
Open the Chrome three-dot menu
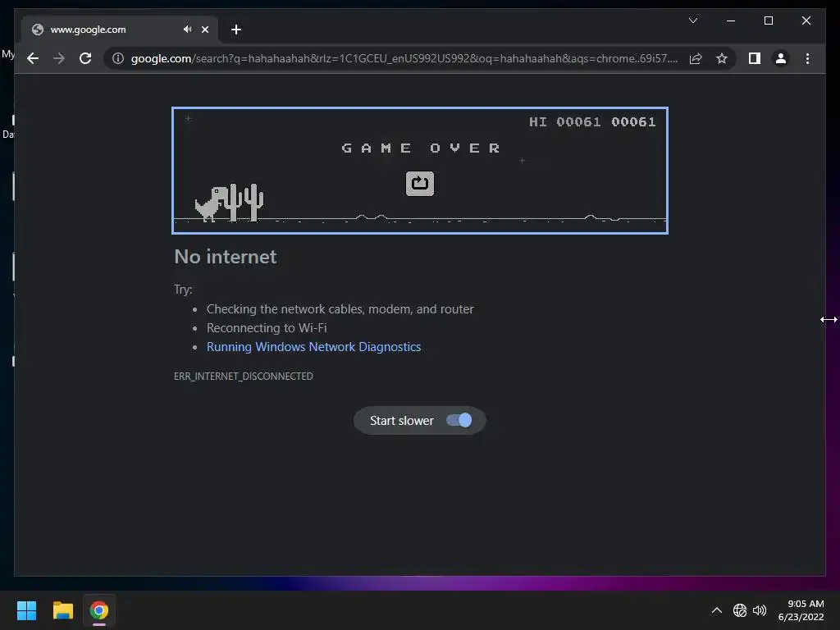[807, 58]
